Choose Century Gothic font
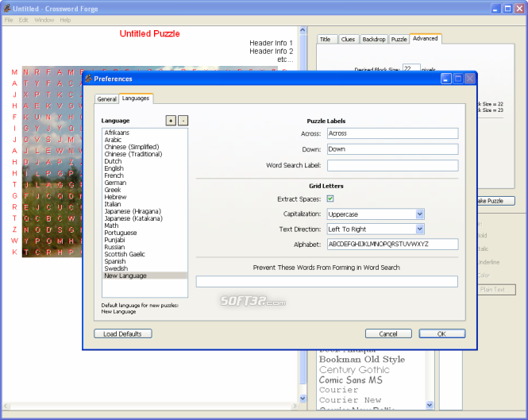The width and height of the screenshot is (528, 420). click(354, 370)
